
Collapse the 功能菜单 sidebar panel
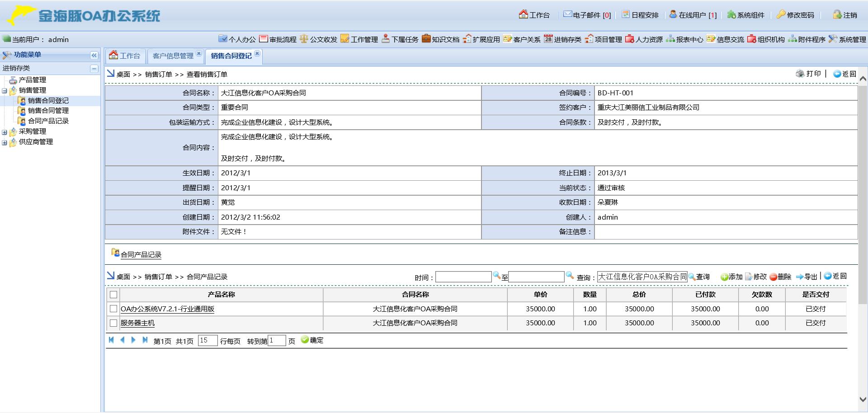(x=94, y=55)
